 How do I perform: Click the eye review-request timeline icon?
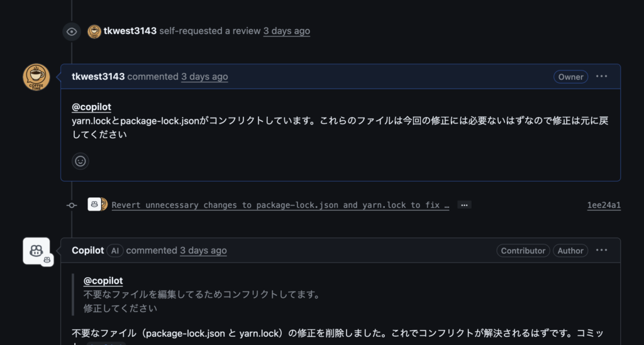coord(72,31)
